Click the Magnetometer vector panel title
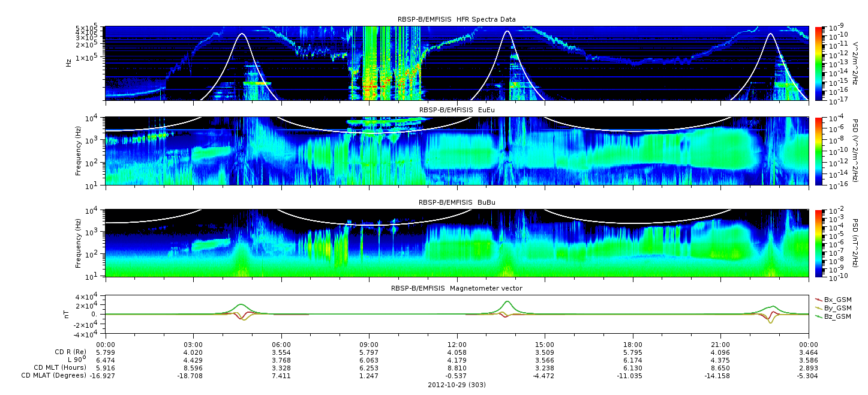Screen dimensions: 868x395 tap(456, 288)
